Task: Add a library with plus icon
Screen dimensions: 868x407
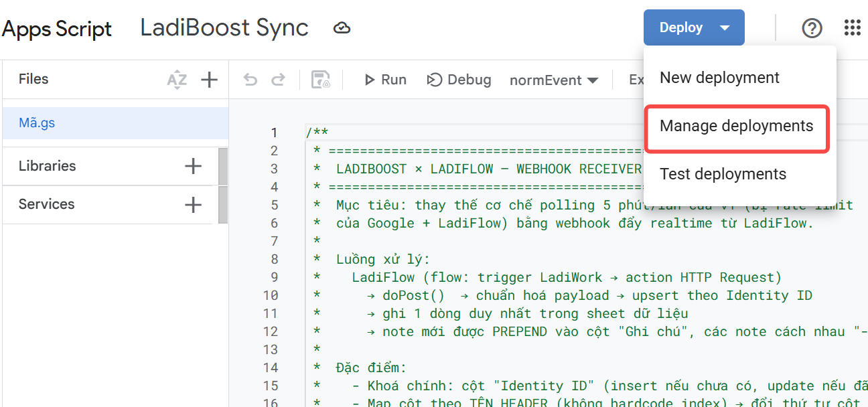Action: pos(193,166)
